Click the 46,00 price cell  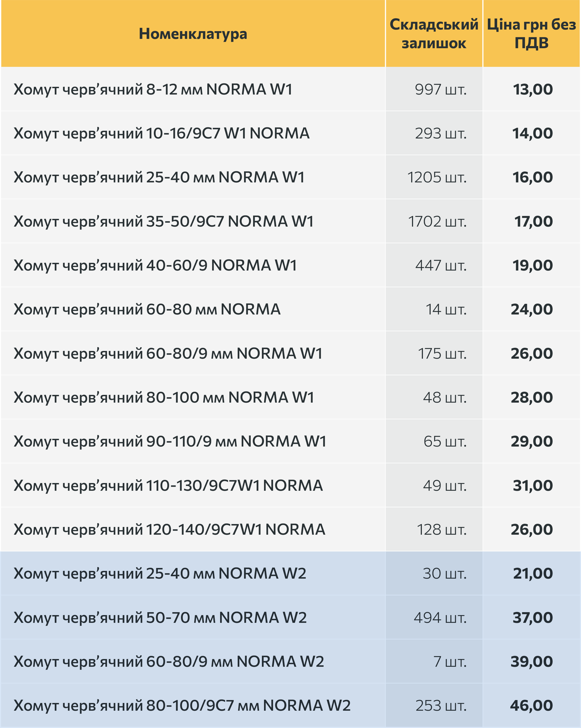click(532, 705)
